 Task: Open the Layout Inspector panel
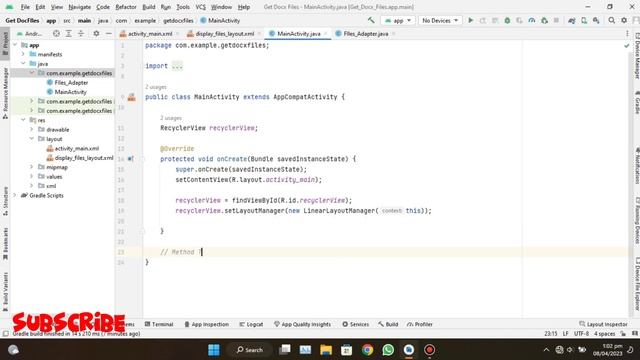click(603, 324)
